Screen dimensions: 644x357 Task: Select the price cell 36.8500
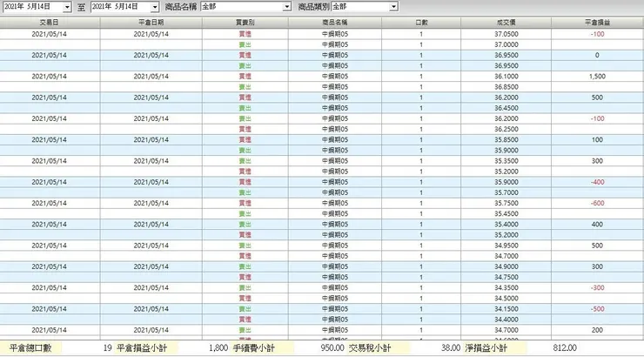click(506, 87)
